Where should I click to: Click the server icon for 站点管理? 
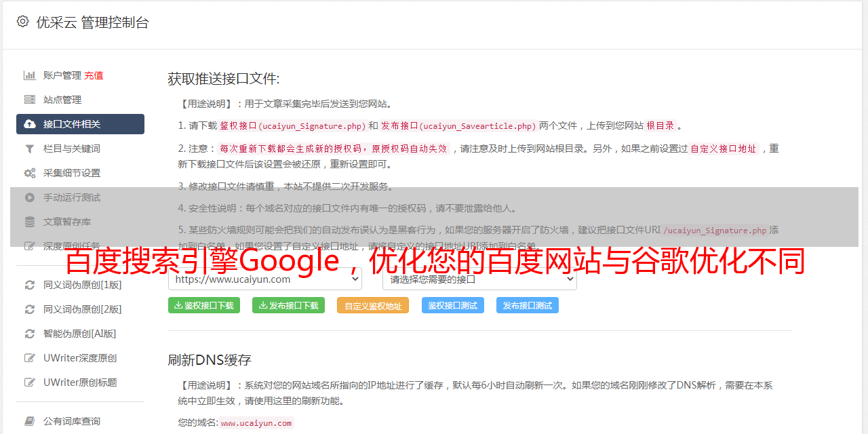click(x=29, y=100)
